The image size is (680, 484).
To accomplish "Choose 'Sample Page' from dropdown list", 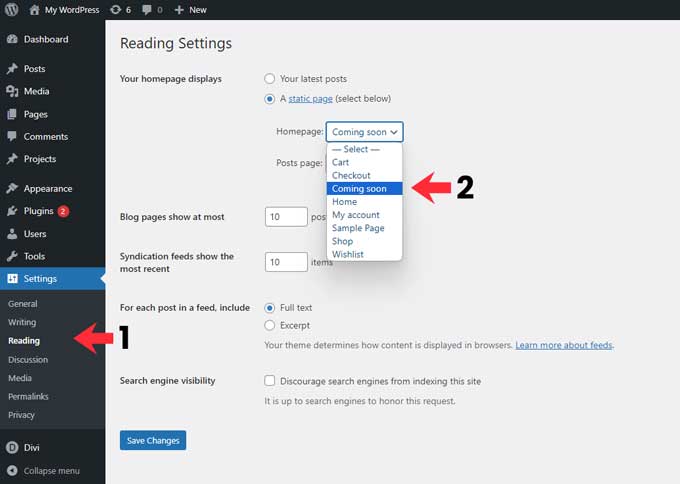I will click(x=358, y=228).
